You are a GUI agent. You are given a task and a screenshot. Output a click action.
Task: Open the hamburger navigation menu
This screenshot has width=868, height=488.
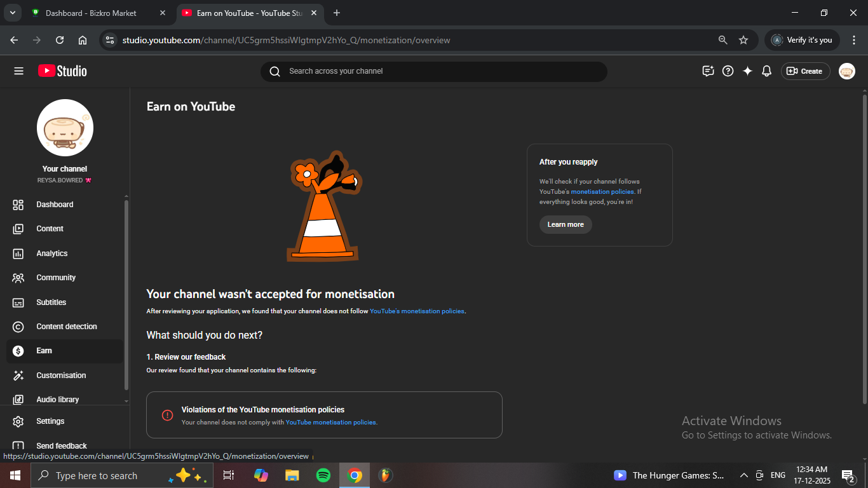coord(18,71)
